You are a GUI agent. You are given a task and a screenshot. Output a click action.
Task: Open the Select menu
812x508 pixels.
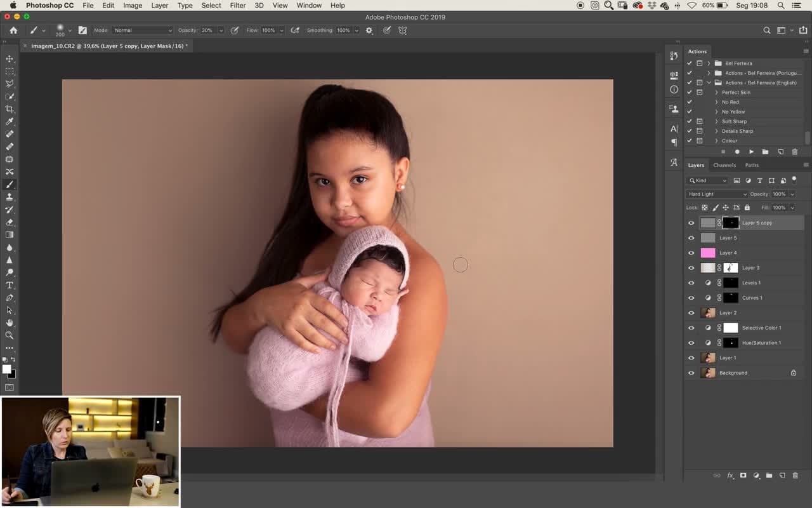211,5
